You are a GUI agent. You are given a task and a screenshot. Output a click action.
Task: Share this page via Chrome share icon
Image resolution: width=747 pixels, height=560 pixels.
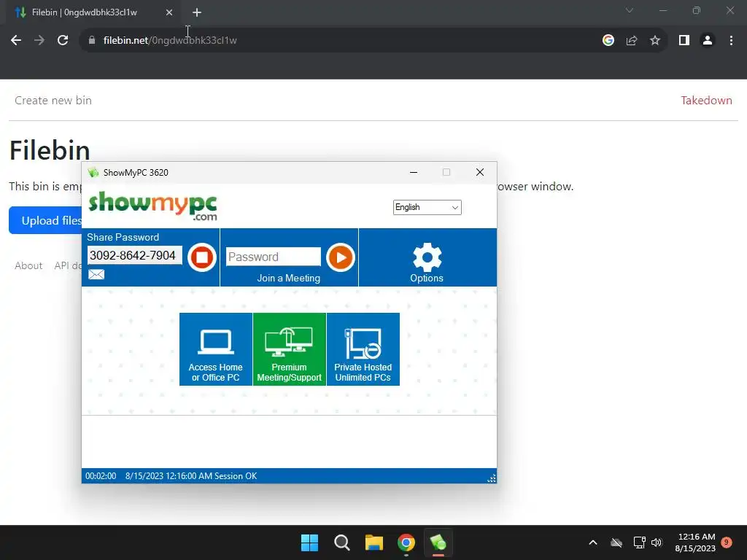(x=632, y=41)
